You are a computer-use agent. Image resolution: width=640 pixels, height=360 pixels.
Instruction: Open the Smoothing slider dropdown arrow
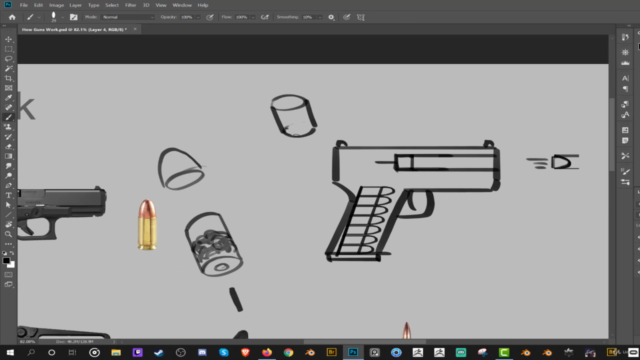pos(320,17)
